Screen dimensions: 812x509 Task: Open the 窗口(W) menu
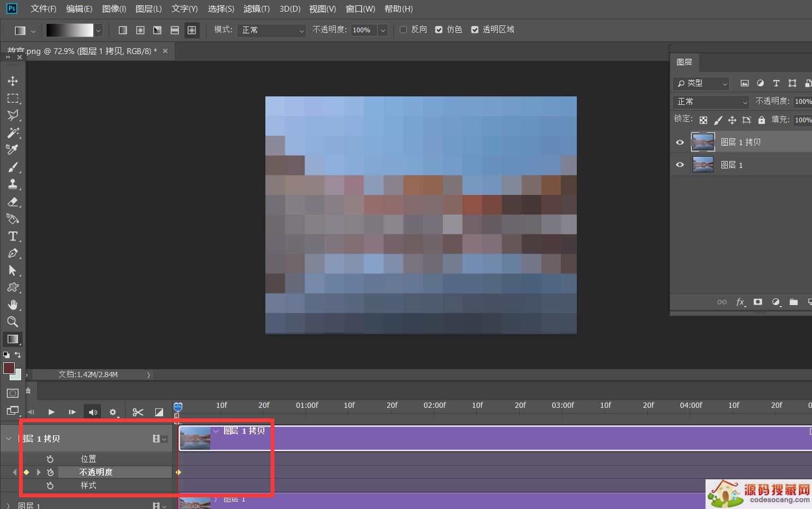pos(360,9)
